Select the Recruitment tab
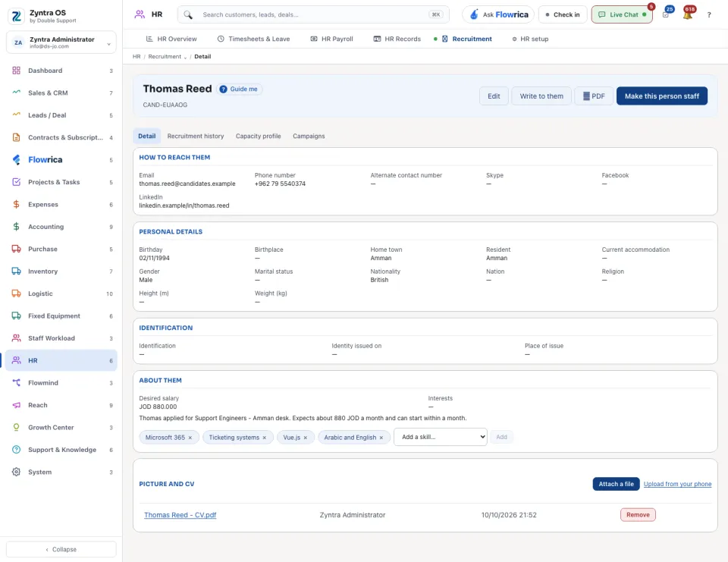The image size is (728, 562). click(x=466, y=39)
